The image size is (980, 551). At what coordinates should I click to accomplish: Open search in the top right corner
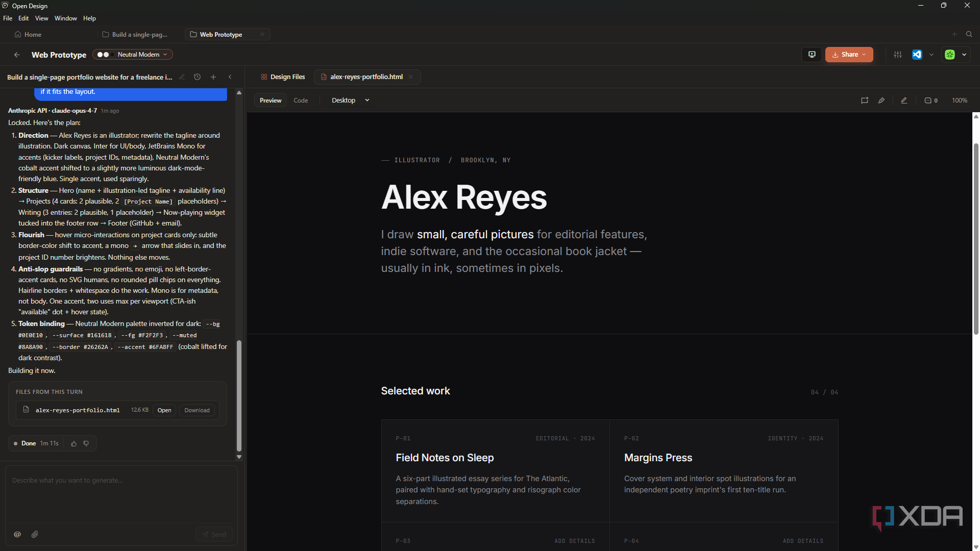tap(969, 34)
